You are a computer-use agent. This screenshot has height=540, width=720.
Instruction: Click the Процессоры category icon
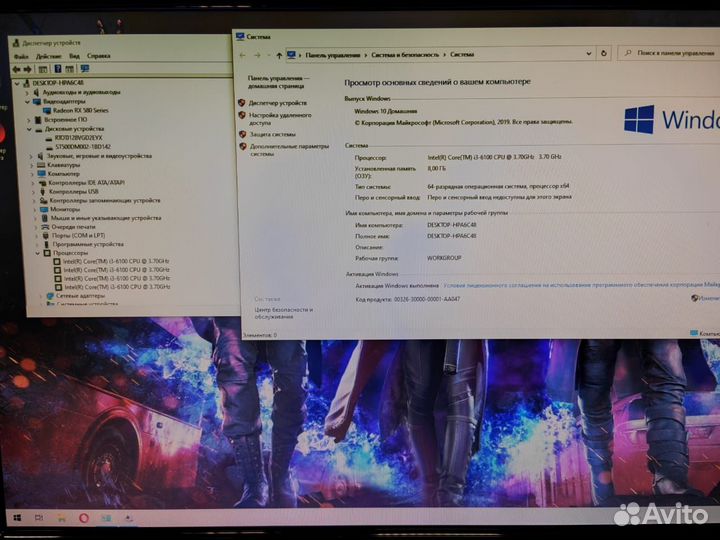47,253
